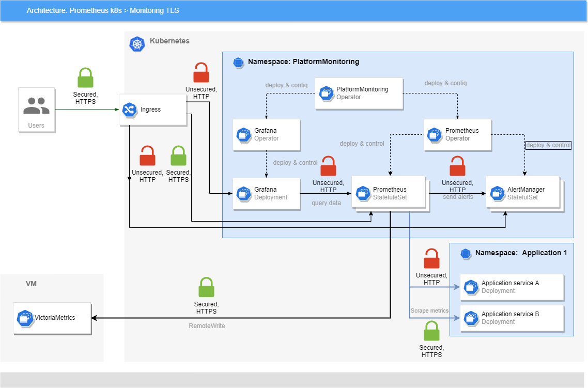The width and height of the screenshot is (588, 388).
Task: Click the 'AlertManager' text
Action: pyautogui.click(x=526, y=190)
